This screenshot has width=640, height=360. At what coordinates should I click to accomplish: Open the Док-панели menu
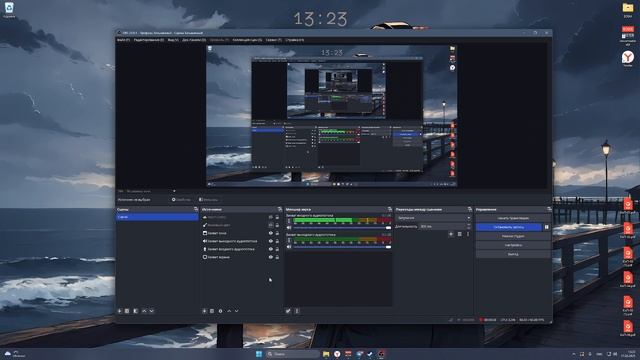[x=194, y=40]
